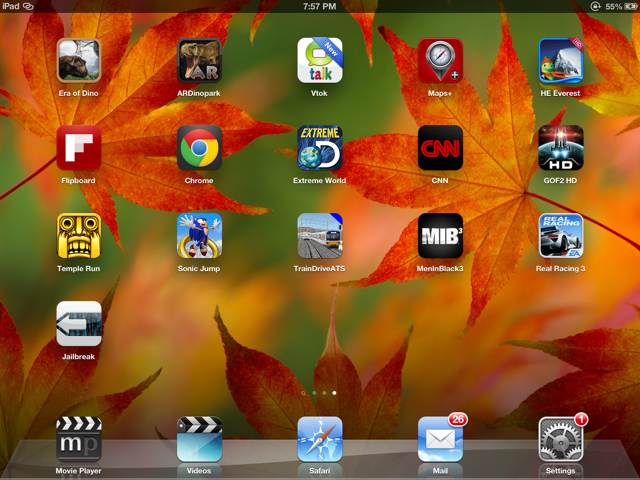Tap the Jailbreak app icon
This screenshot has width=640, height=480.
79,324
